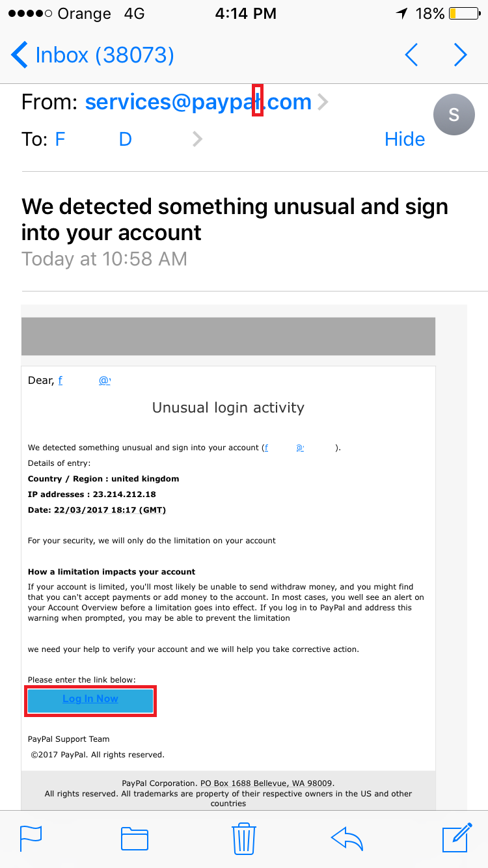Expand sender details chevron after address
The image size is (488, 868).
click(x=323, y=102)
